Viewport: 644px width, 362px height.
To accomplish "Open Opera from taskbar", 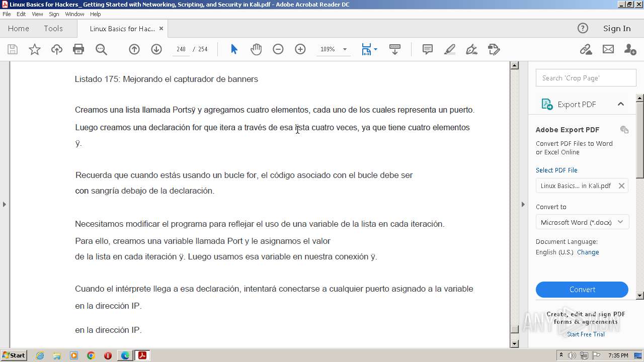I will point(108,355).
